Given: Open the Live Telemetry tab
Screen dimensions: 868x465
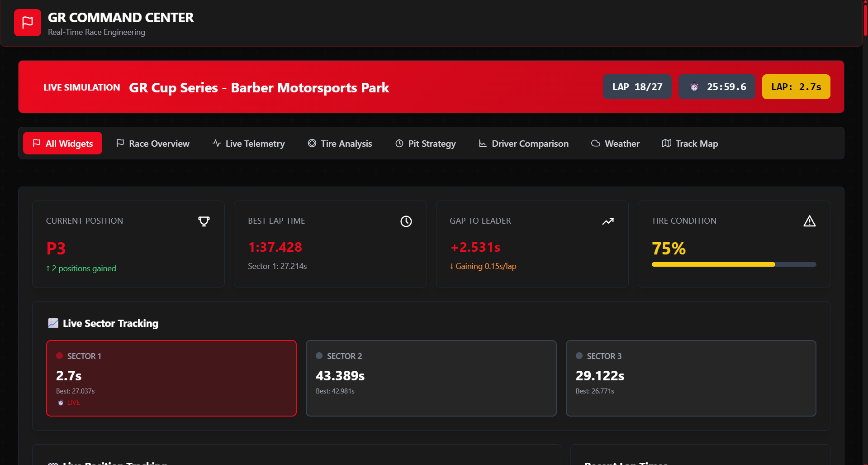Looking at the screenshot, I should 249,144.
